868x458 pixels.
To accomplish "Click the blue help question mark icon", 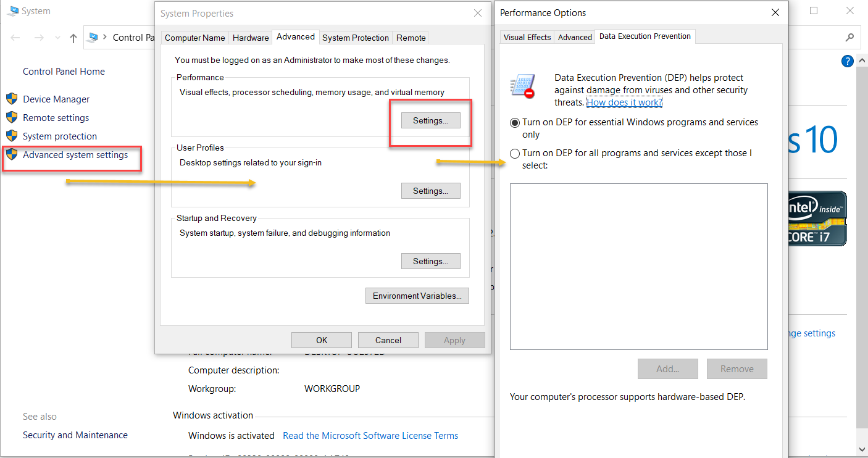I will click(x=848, y=61).
